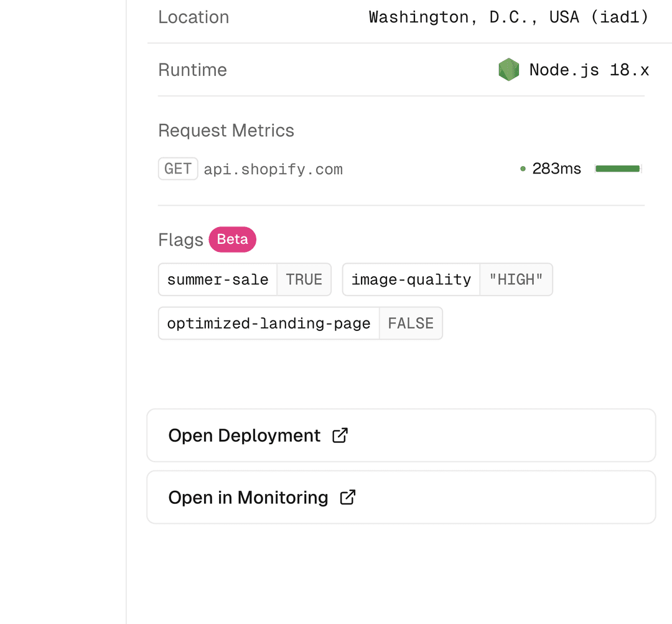The height and width of the screenshot is (624, 672).
Task: Click the green status dot near 283ms
Action: click(x=523, y=169)
